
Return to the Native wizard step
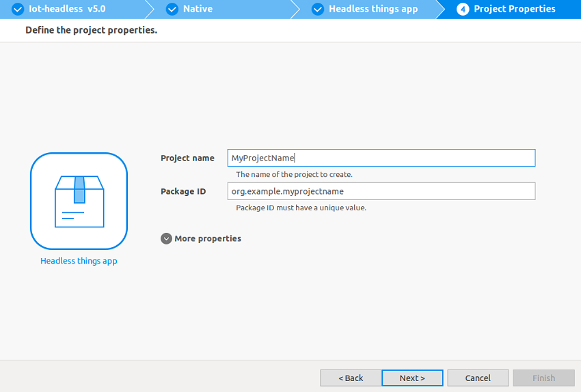(198, 10)
